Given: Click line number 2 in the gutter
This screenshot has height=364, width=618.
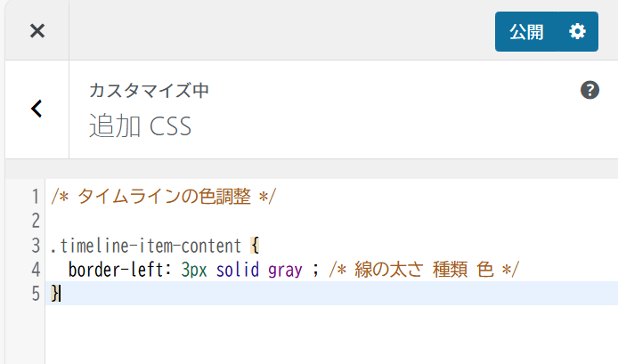Looking at the screenshot, I should click(x=35, y=221).
